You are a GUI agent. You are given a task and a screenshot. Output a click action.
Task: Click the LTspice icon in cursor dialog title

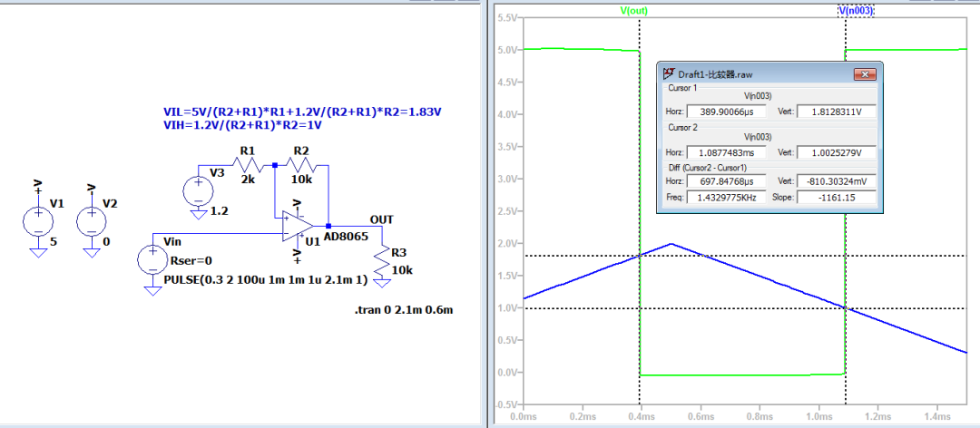point(670,73)
